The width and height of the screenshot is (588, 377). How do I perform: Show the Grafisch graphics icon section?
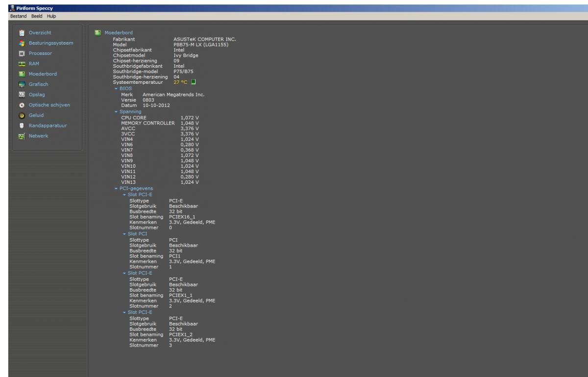(21, 84)
